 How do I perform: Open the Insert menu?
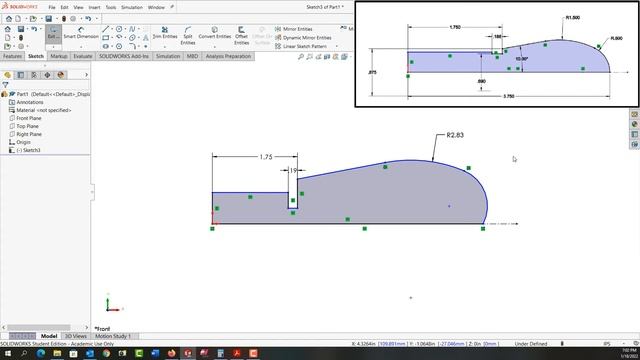click(94, 7)
